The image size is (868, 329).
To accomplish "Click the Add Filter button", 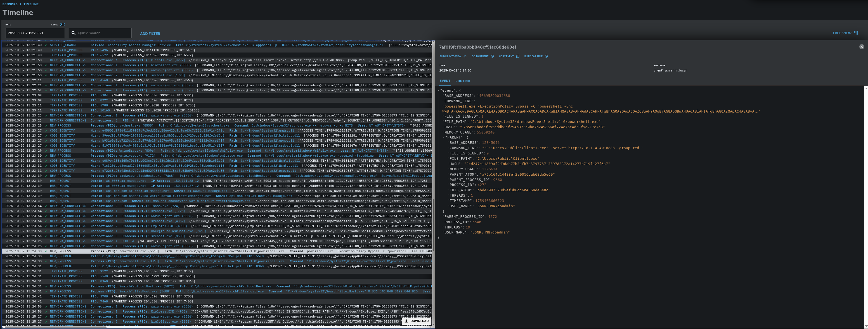I will coord(150,34).
